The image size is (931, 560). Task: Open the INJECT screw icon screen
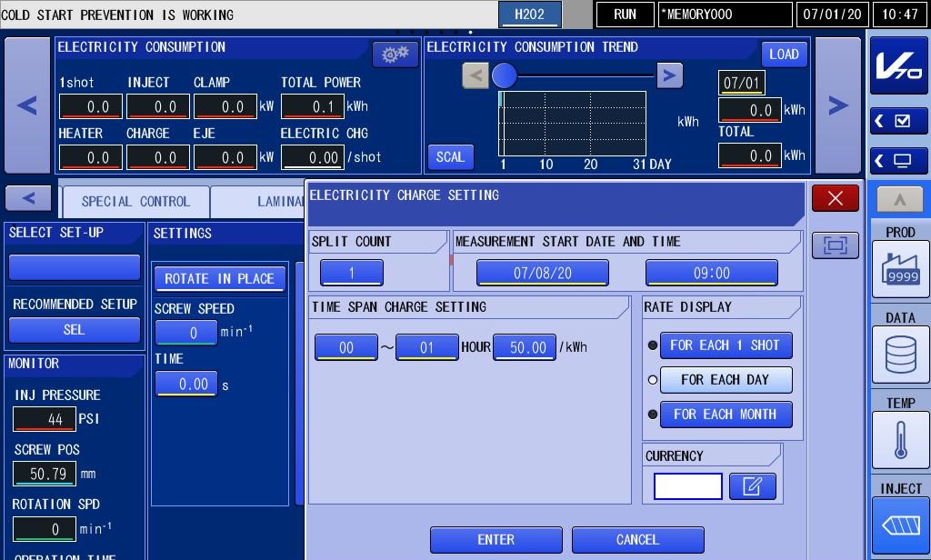[900, 525]
